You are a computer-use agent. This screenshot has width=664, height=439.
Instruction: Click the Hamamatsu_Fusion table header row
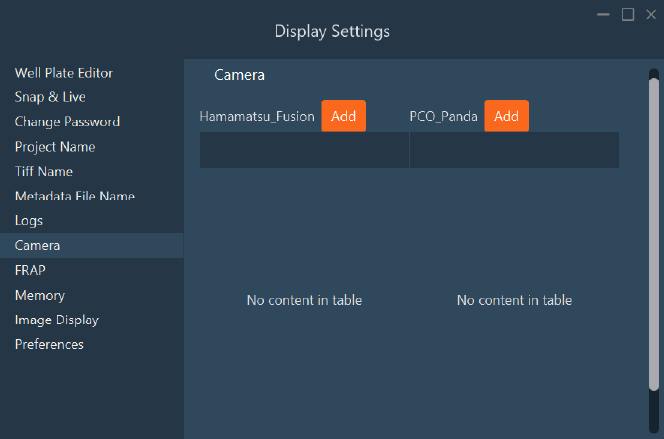point(304,150)
